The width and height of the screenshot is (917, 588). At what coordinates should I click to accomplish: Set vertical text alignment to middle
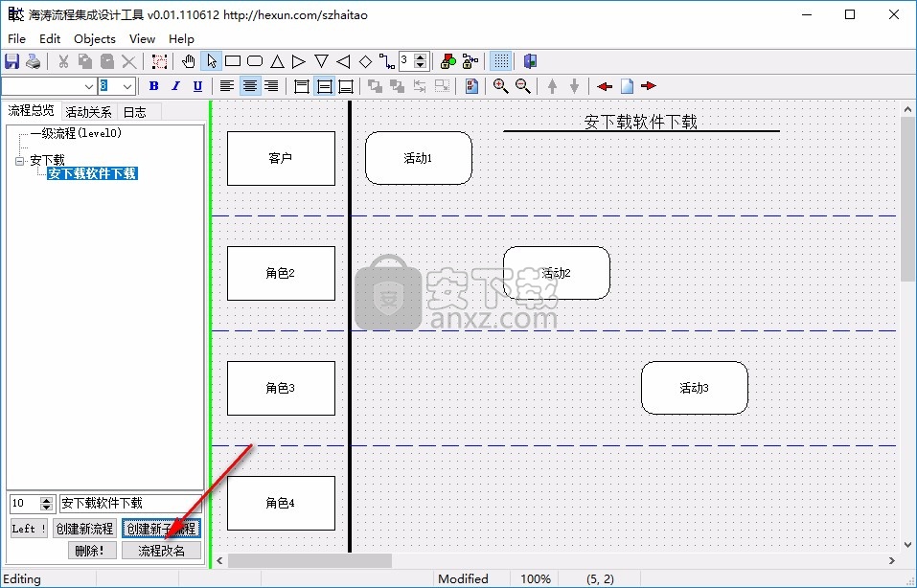click(324, 86)
